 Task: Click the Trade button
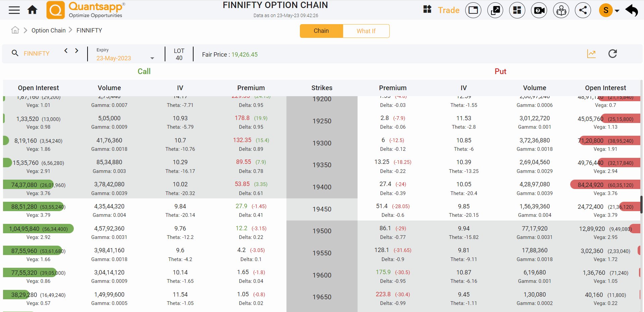(x=448, y=10)
